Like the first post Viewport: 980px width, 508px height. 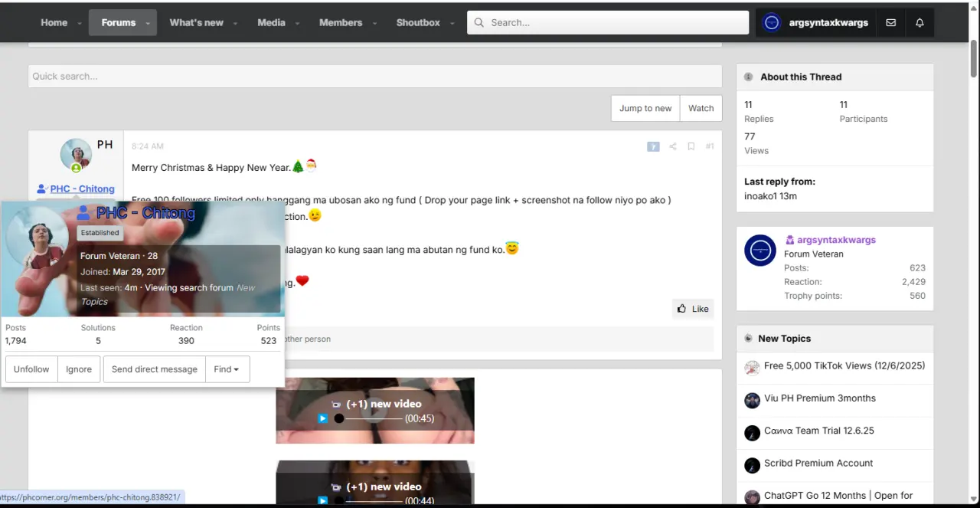(x=693, y=309)
